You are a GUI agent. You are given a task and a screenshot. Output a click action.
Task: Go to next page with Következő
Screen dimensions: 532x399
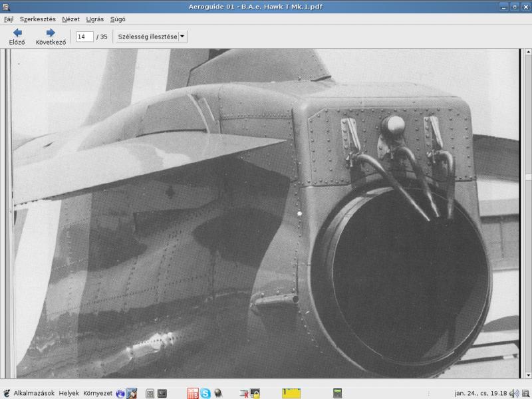[51, 37]
